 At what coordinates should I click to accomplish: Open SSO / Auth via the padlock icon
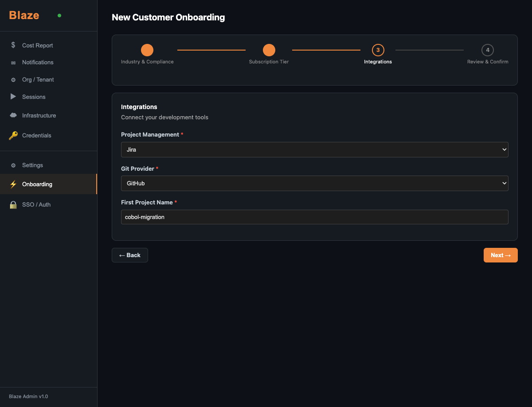pos(13,204)
